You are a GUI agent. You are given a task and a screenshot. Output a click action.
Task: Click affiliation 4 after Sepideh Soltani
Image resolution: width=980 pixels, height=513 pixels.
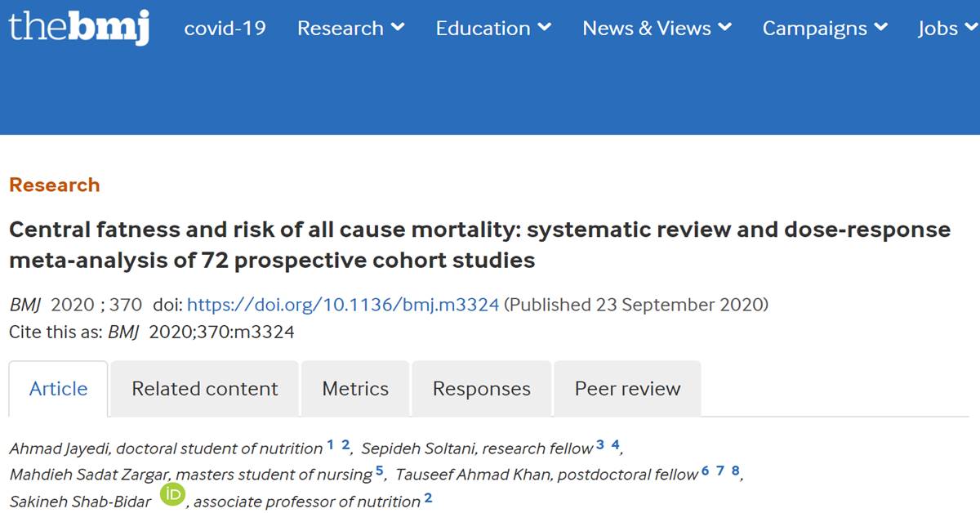(616, 445)
